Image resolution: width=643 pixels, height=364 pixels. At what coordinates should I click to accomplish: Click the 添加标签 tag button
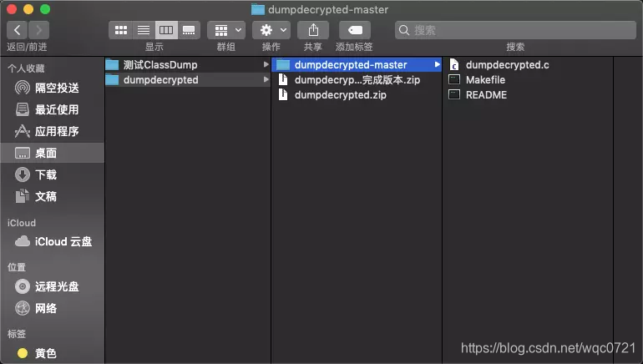(x=355, y=30)
